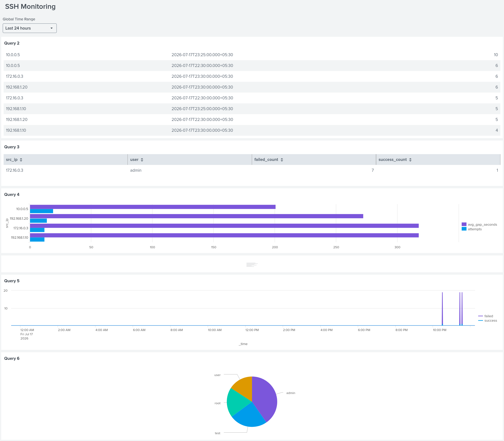
Task: Click the sort arrows icon beside user
Action: [142, 160]
